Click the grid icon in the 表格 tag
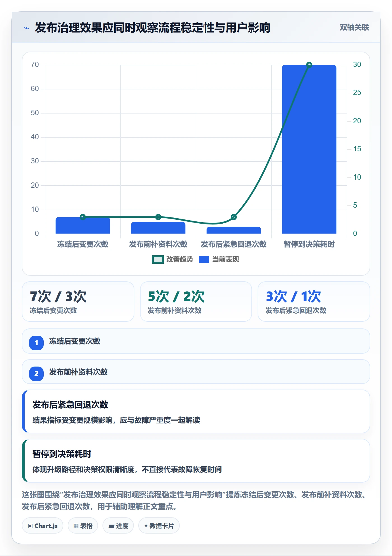Viewport: 392px width, 556px height. [76, 526]
